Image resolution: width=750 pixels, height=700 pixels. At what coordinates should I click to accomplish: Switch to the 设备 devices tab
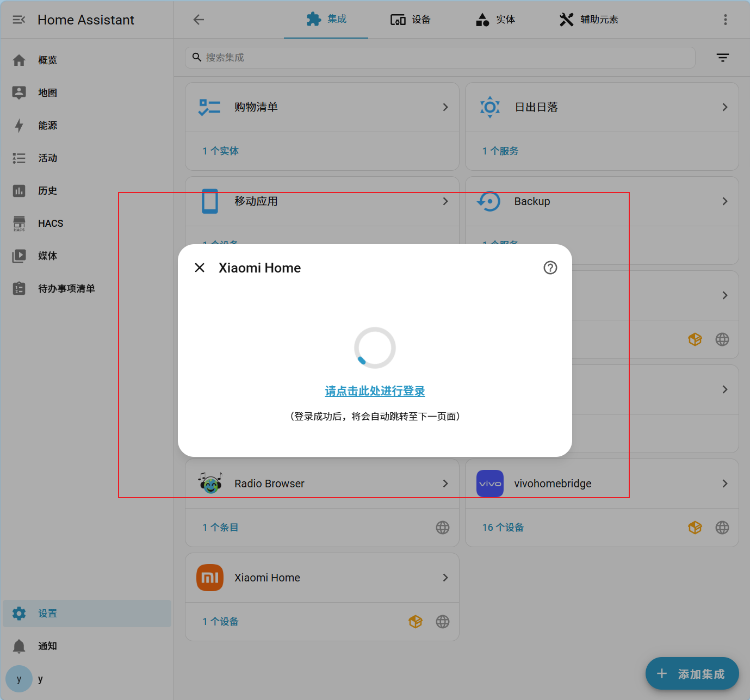pyautogui.click(x=411, y=20)
